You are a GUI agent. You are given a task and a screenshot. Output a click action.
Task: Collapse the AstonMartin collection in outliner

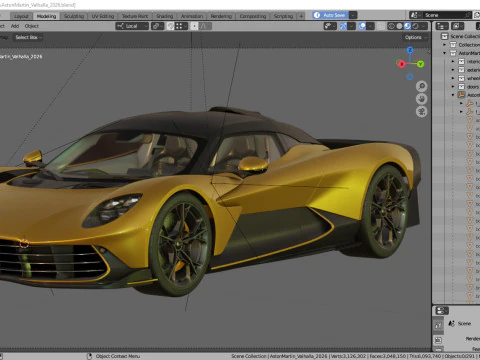tap(444, 53)
